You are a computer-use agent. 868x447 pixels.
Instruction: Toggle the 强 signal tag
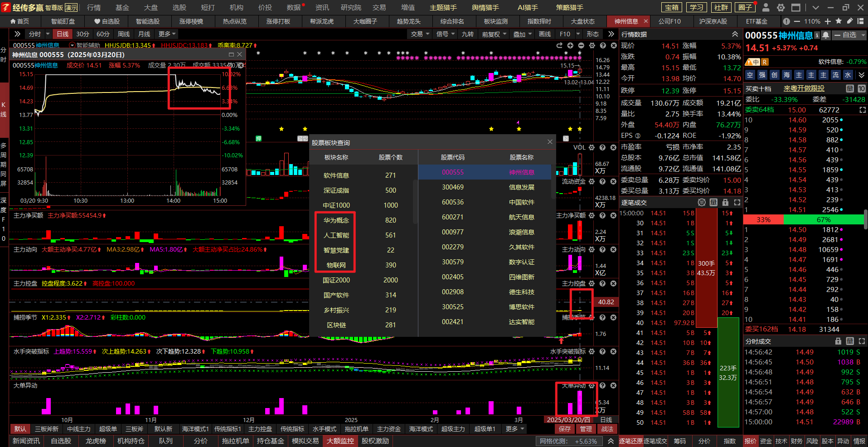[x=762, y=75]
